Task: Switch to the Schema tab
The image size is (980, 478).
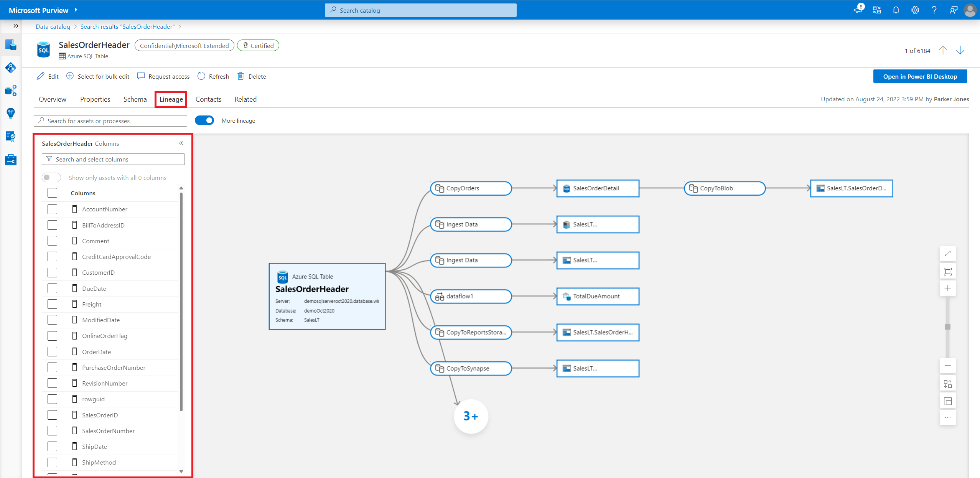Action: pyautogui.click(x=135, y=99)
